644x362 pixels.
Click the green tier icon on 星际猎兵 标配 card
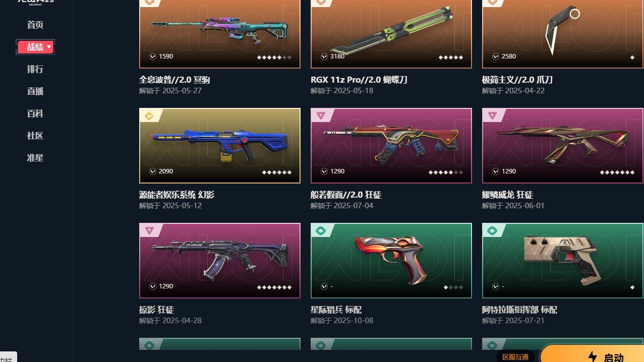(321, 231)
